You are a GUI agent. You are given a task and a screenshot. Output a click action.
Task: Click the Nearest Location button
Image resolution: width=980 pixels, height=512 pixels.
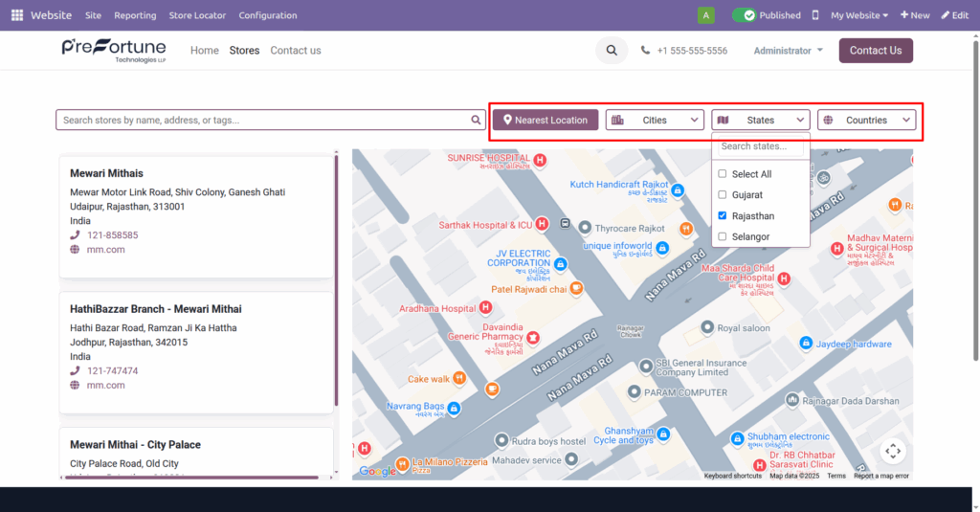[x=545, y=120]
